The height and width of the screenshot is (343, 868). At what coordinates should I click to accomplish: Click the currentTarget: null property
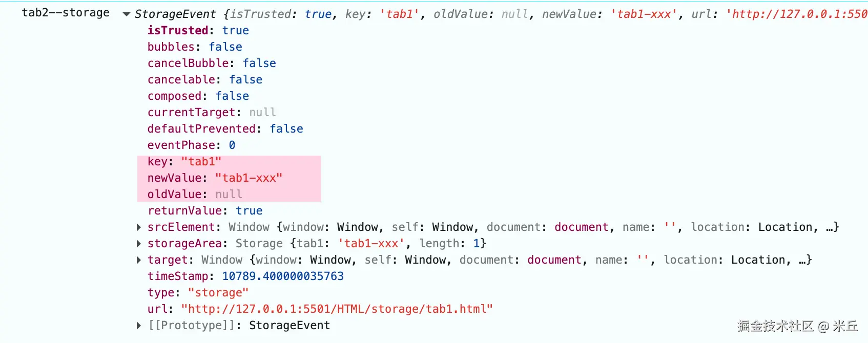pyautogui.click(x=212, y=113)
